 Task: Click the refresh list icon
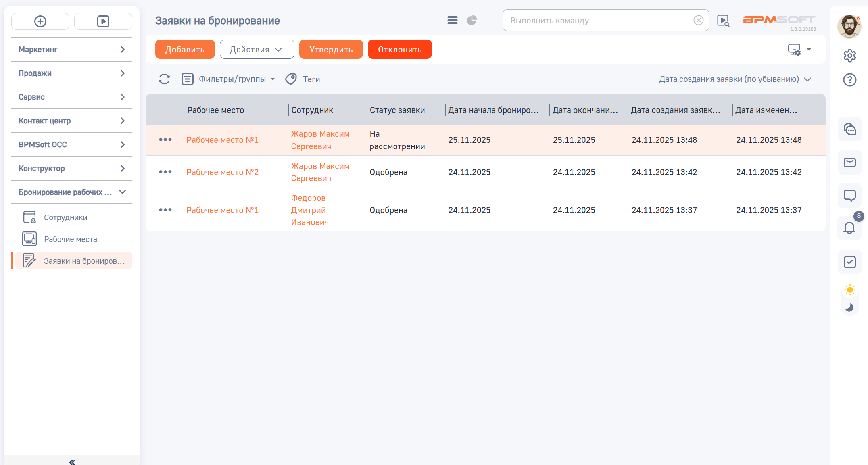click(164, 79)
